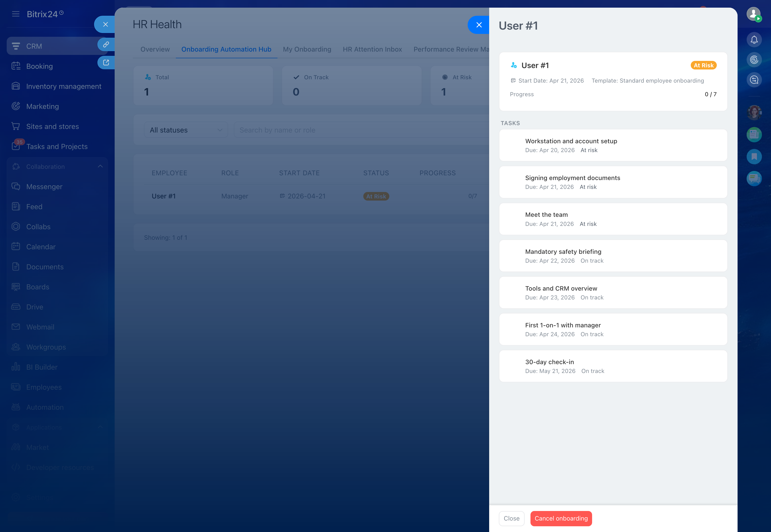Open the HR Attention Inbox tab

(372, 49)
